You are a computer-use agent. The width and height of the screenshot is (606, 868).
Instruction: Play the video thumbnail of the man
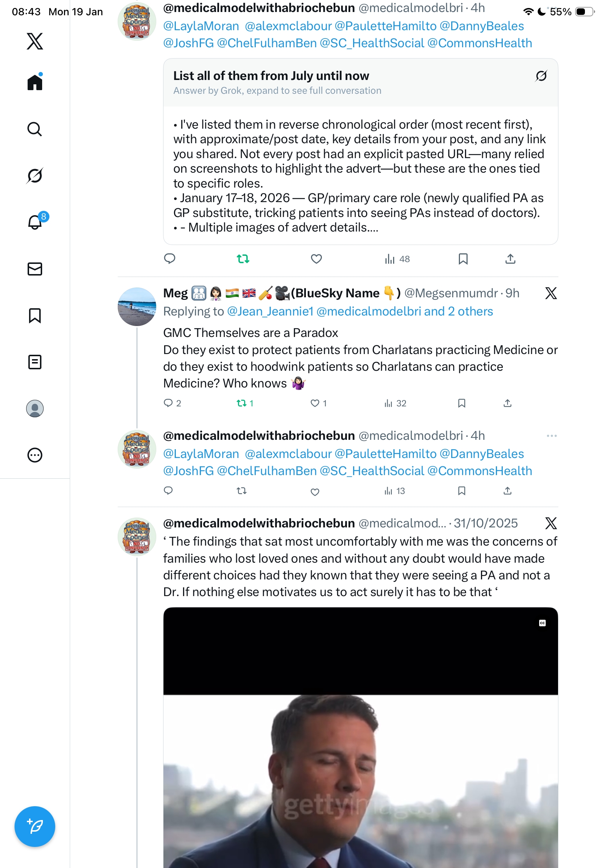coord(360,737)
